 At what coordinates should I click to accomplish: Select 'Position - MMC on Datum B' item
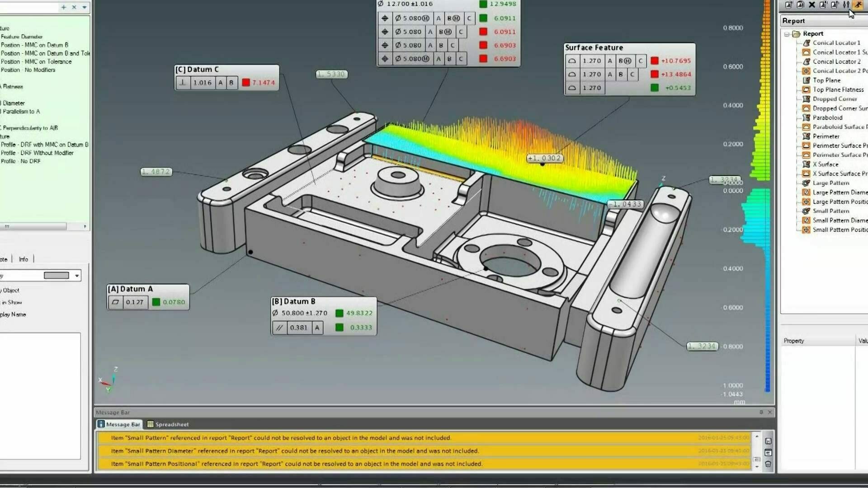[34, 45]
